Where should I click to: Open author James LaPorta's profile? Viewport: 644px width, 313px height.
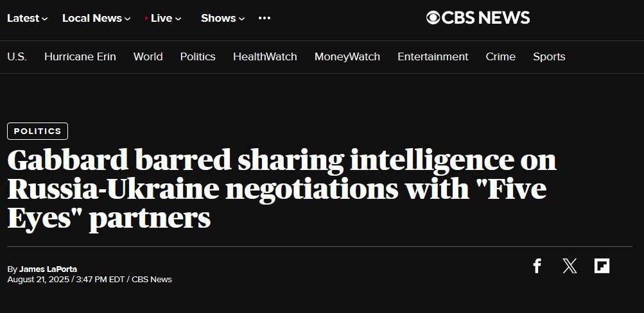[48, 269]
